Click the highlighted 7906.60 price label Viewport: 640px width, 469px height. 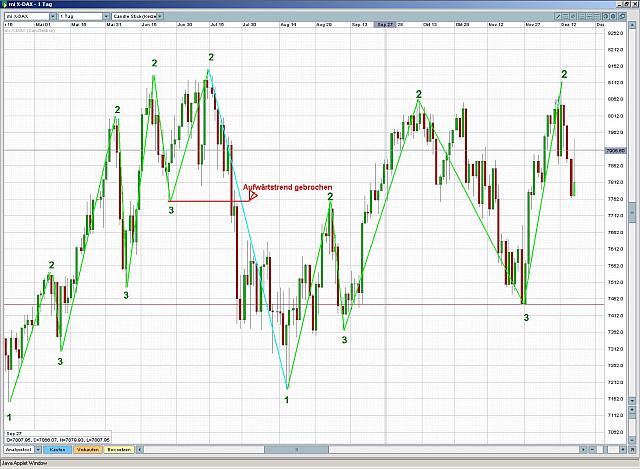(614, 150)
